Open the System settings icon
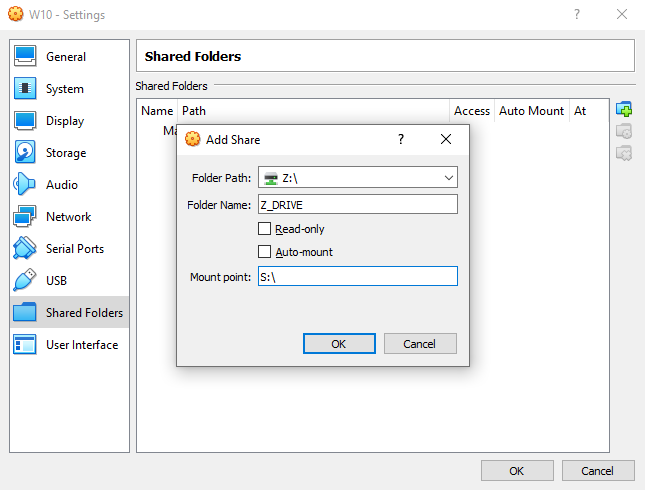645x490 pixels. click(26, 89)
